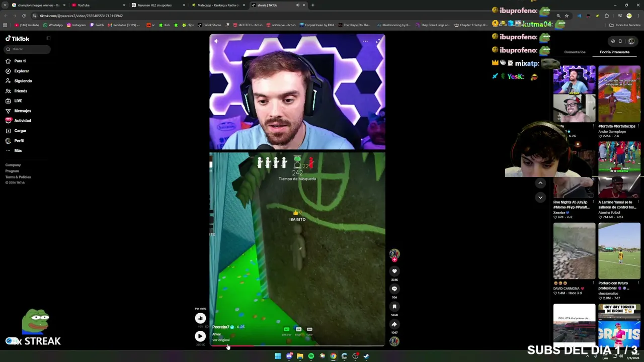
Task: Select the Podría interesarte tab
Action: click(614, 52)
